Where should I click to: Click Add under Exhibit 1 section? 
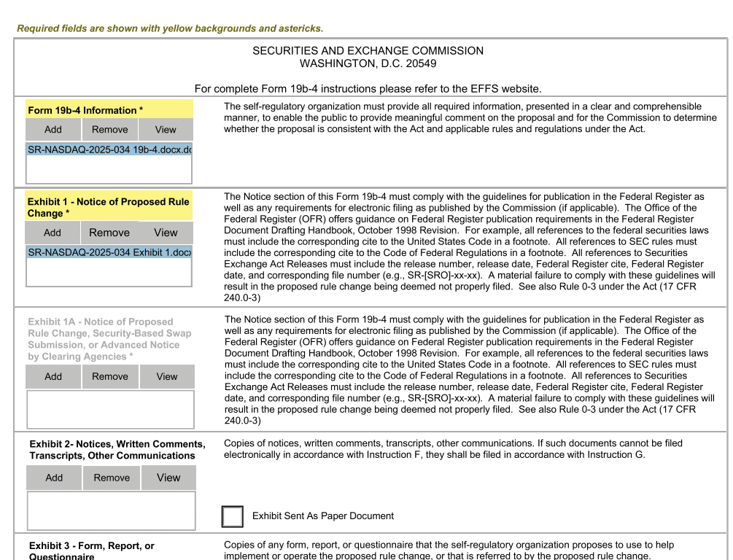(x=53, y=233)
